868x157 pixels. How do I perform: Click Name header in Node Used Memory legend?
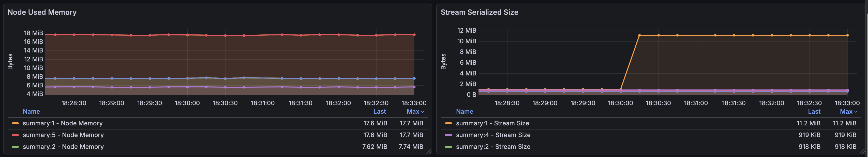pyautogui.click(x=31, y=111)
